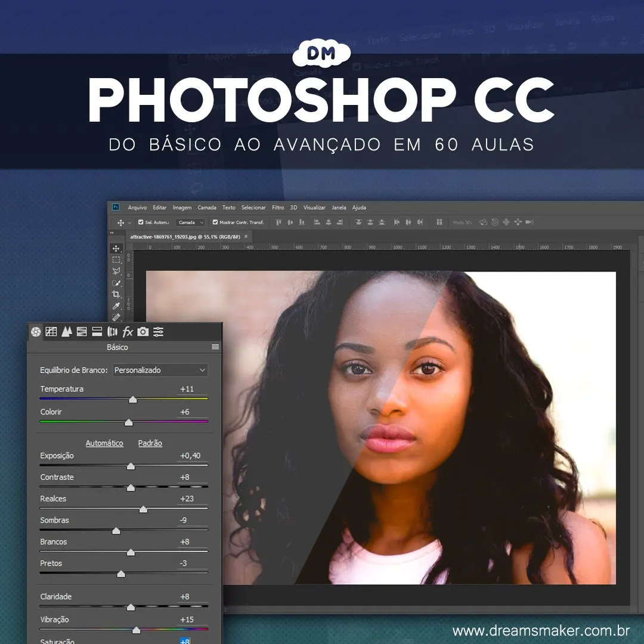Open the Presets sliders icon tab
The image size is (644, 644).
[158, 332]
